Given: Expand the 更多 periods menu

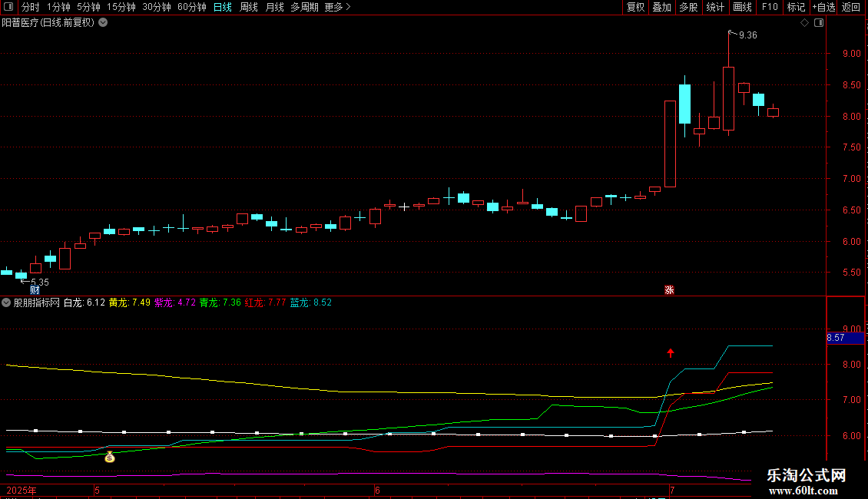Looking at the screenshot, I should coord(337,7).
